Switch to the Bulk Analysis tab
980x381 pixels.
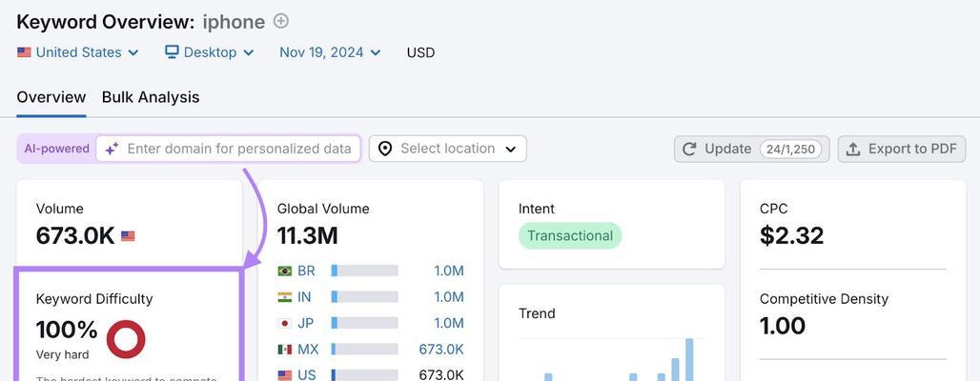click(x=151, y=97)
